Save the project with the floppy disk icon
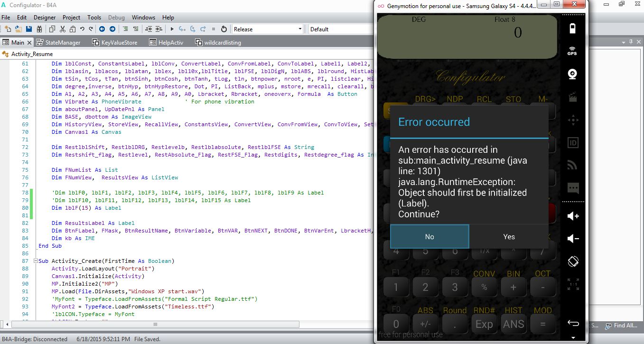 tap(29, 29)
